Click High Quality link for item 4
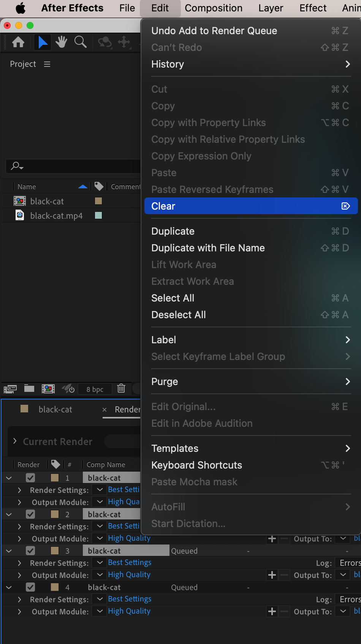The height and width of the screenshot is (644, 361). pyautogui.click(x=129, y=611)
